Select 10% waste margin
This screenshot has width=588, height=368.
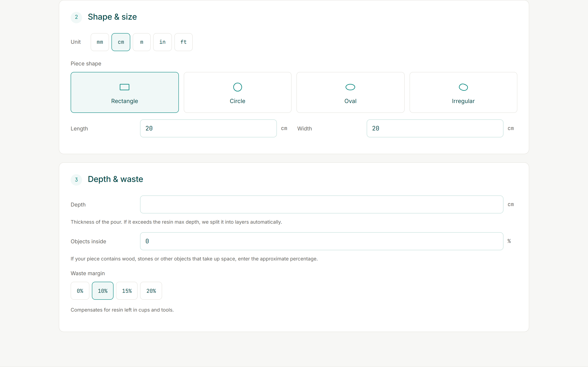tap(102, 291)
